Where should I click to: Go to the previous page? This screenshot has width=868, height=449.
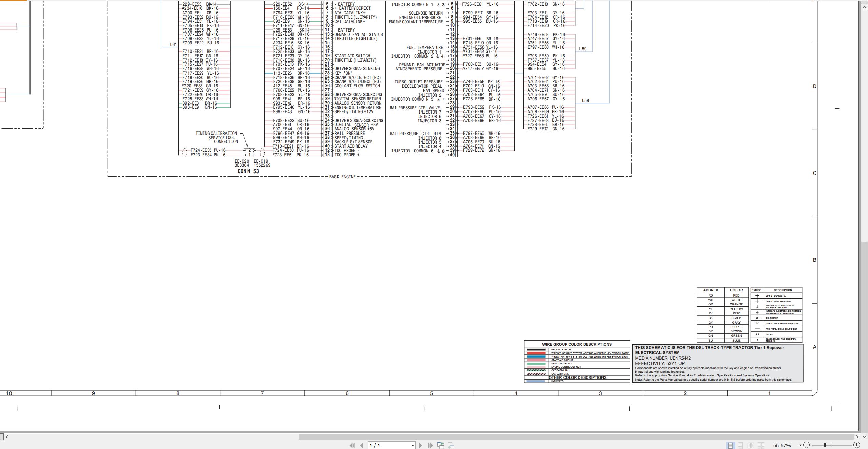362,445
